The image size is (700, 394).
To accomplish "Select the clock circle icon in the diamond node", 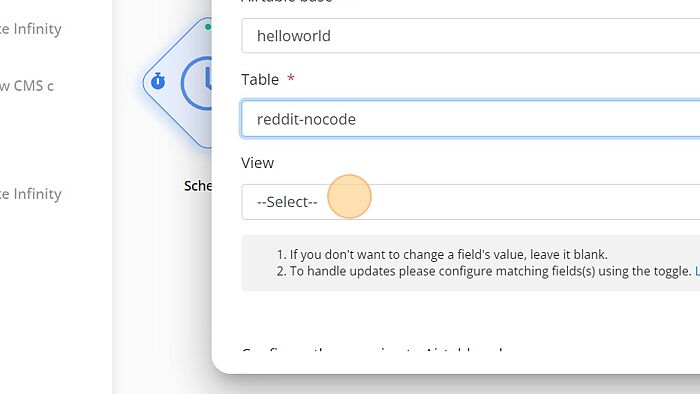I will [x=196, y=83].
